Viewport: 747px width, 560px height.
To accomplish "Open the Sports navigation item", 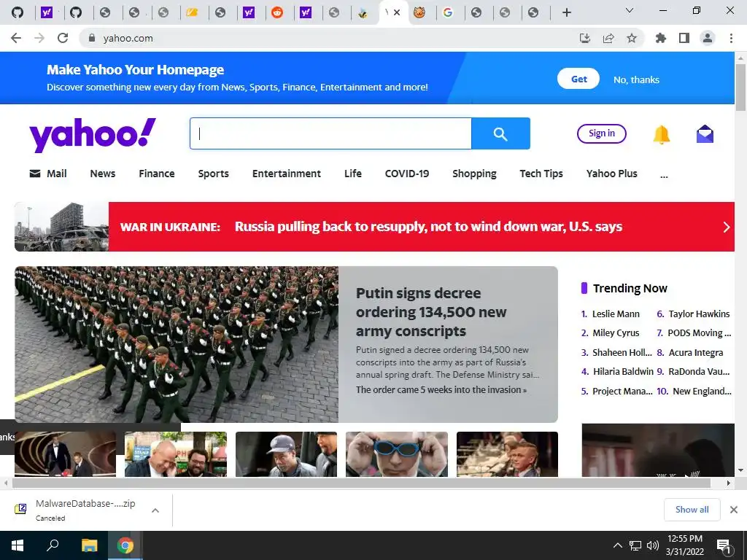I will [x=214, y=174].
